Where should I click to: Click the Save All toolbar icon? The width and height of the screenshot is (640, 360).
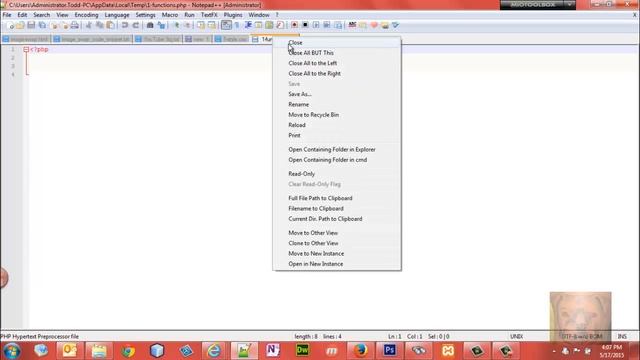tap(42, 25)
